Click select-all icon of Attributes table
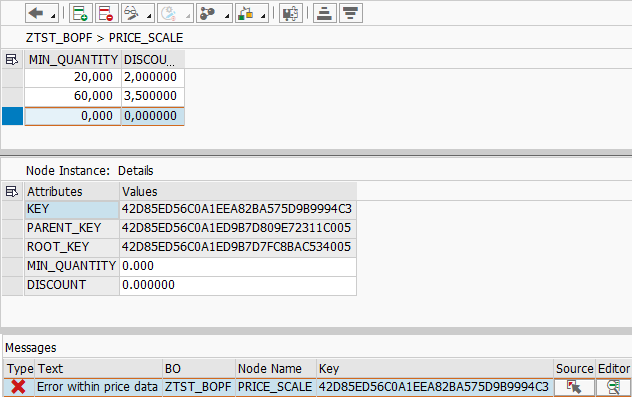This screenshot has width=632, height=397. coord(12,191)
